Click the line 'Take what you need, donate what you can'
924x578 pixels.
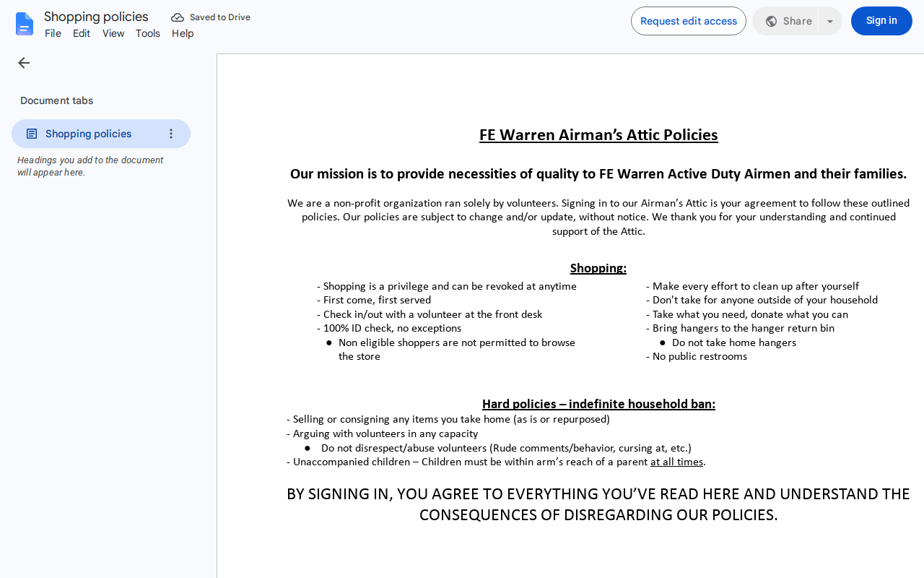click(x=747, y=314)
